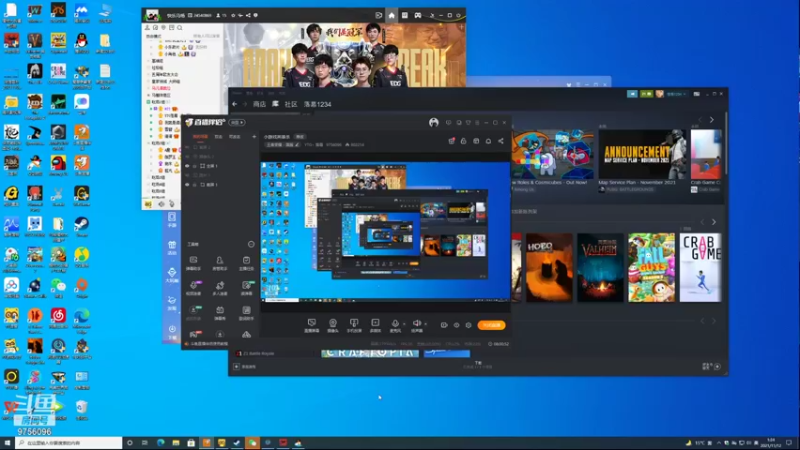
Task: Open settings gear beside the orange start button
Action: pos(468,325)
